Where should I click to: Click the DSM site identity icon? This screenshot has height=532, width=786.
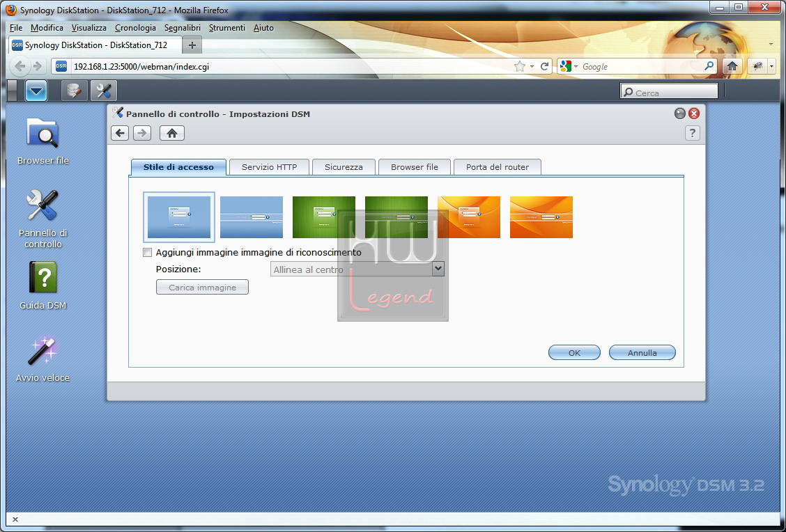pyautogui.click(x=61, y=66)
